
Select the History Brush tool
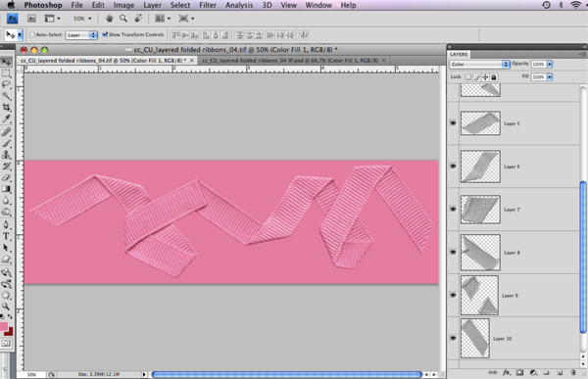coord(6,166)
